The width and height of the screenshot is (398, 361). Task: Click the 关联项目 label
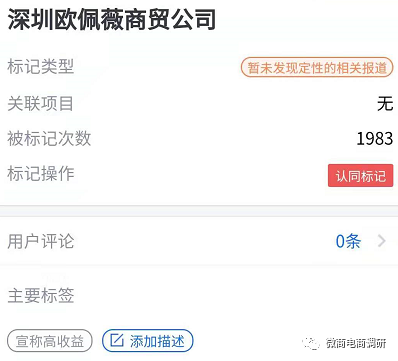tap(40, 103)
